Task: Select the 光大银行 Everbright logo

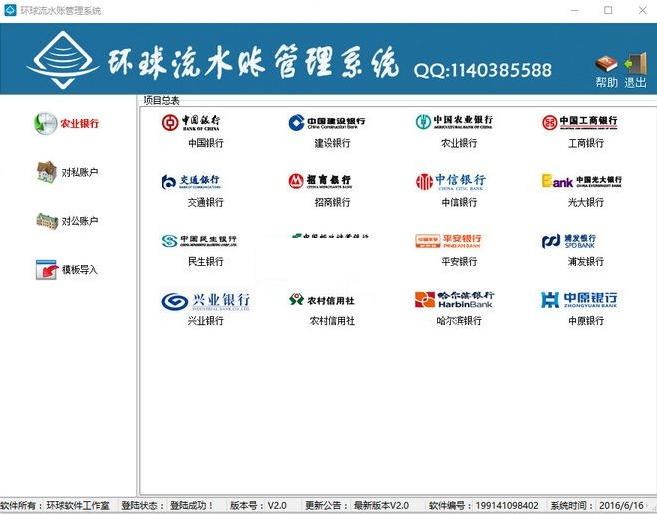Action: tap(581, 182)
